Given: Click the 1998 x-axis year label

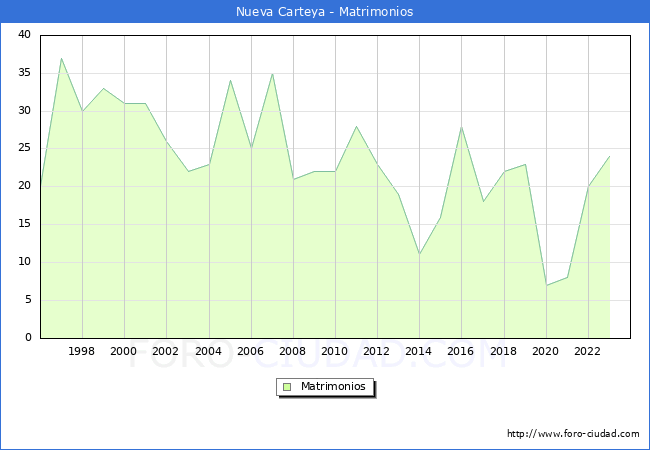Looking at the screenshot, I should (x=82, y=352).
